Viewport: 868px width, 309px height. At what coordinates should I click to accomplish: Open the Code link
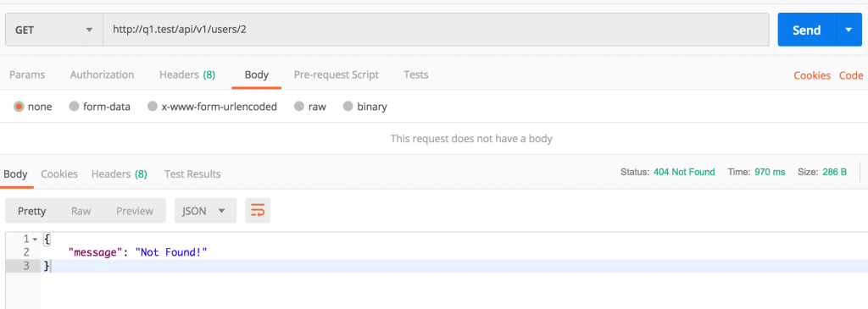coord(851,75)
